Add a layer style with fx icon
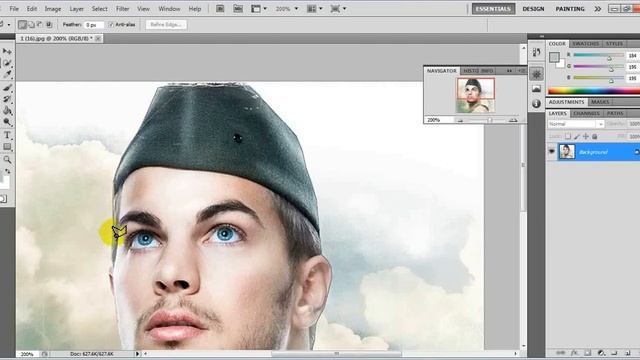This screenshot has height=360, width=640. pos(574,353)
